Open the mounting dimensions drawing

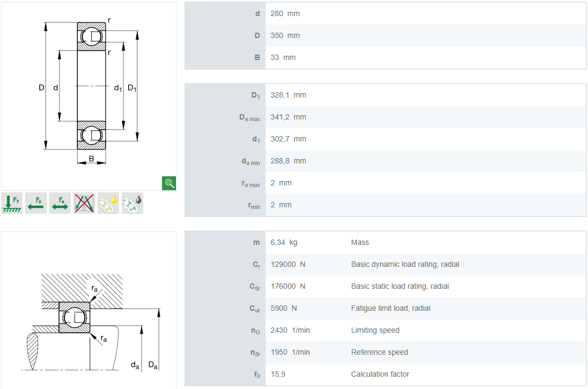point(89,310)
